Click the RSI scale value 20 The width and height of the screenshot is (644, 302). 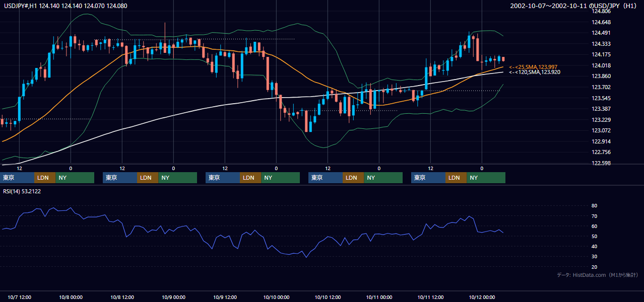click(595, 267)
